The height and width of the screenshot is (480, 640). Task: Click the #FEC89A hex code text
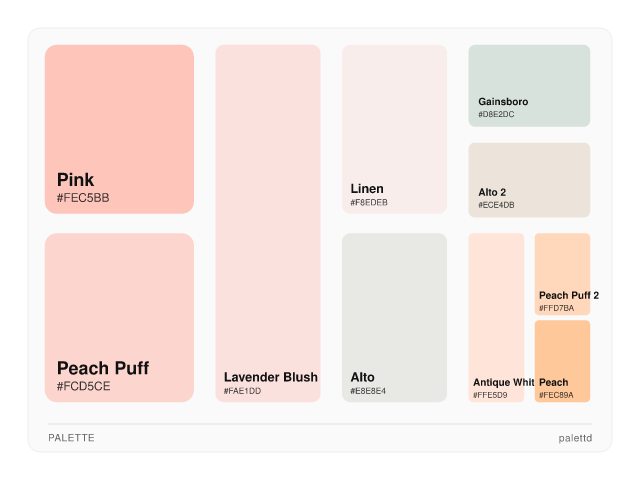[556, 396]
